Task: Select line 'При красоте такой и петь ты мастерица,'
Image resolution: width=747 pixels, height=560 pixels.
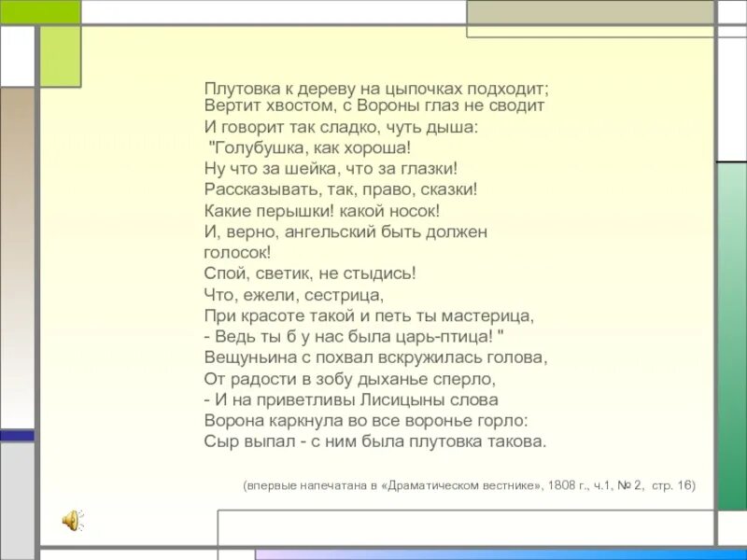Action: coord(369,315)
